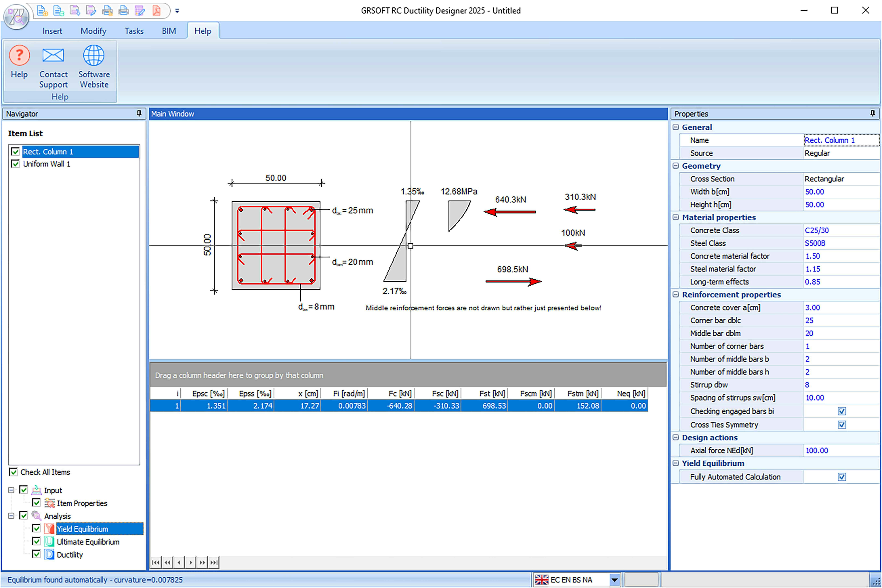Open the Print preview icon
This screenshot has height=588, width=882.
[108, 11]
